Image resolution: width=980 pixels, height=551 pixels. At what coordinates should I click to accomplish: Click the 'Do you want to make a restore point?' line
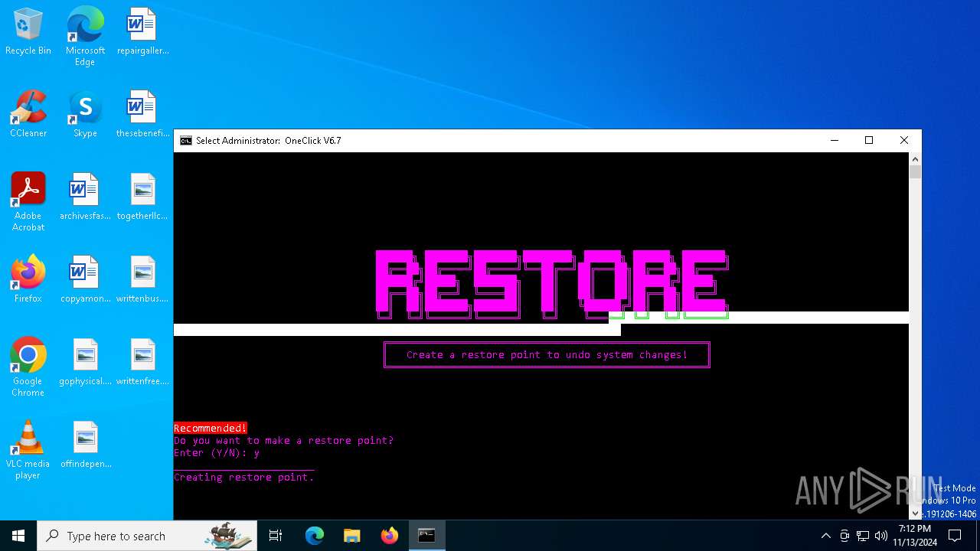click(x=284, y=440)
